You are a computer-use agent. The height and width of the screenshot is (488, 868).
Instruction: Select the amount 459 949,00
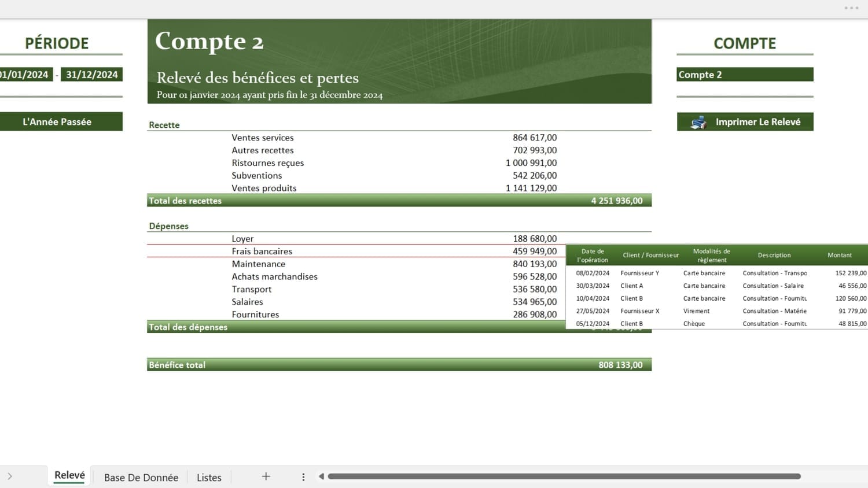[x=535, y=252]
